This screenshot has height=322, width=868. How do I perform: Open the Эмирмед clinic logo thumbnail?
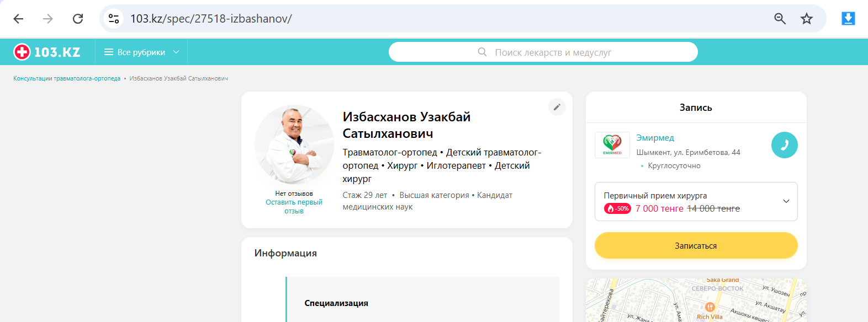click(612, 145)
